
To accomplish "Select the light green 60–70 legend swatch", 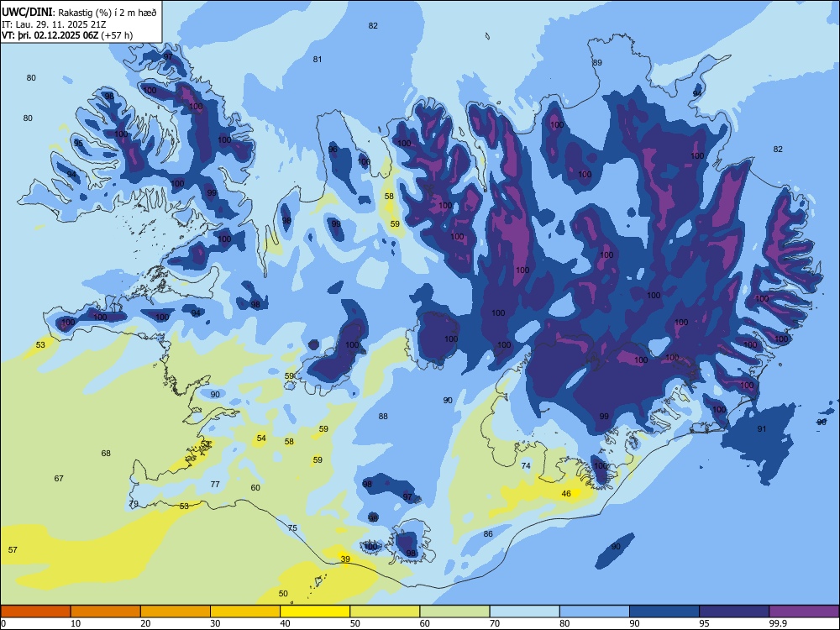I will point(454,612).
